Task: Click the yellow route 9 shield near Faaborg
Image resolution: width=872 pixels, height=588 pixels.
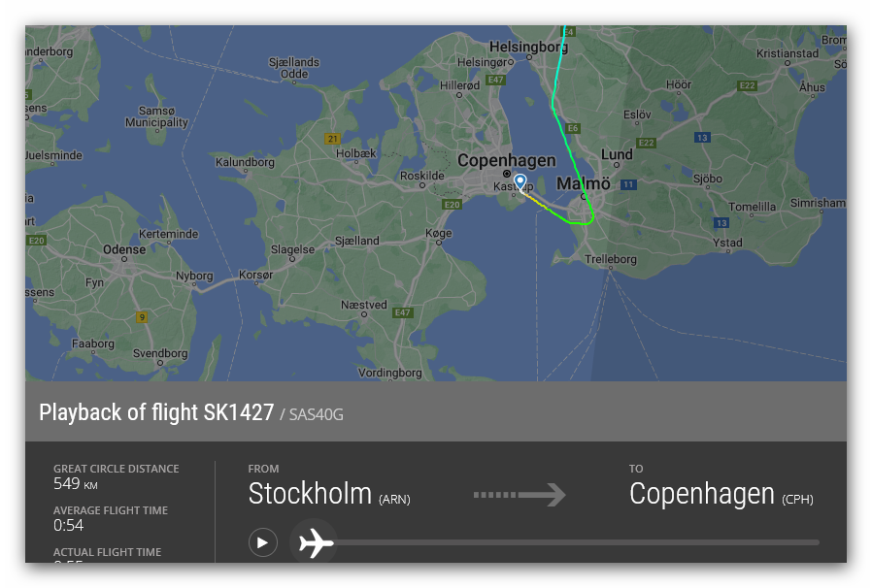Action: point(142,317)
